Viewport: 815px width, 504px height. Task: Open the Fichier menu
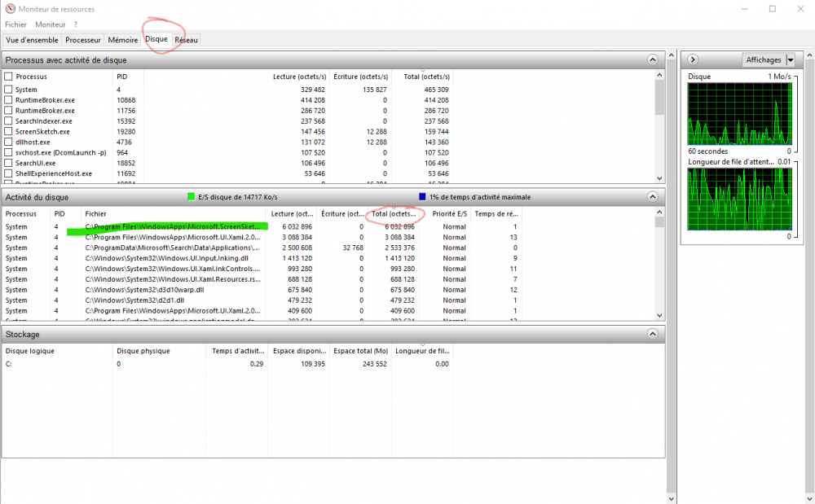[x=15, y=24]
